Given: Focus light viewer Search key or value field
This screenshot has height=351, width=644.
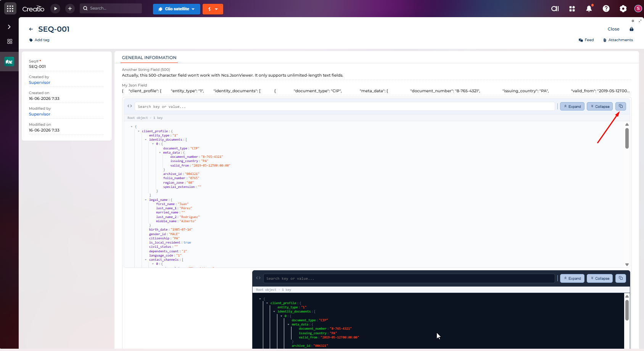Looking at the screenshot, I should pos(345,106).
